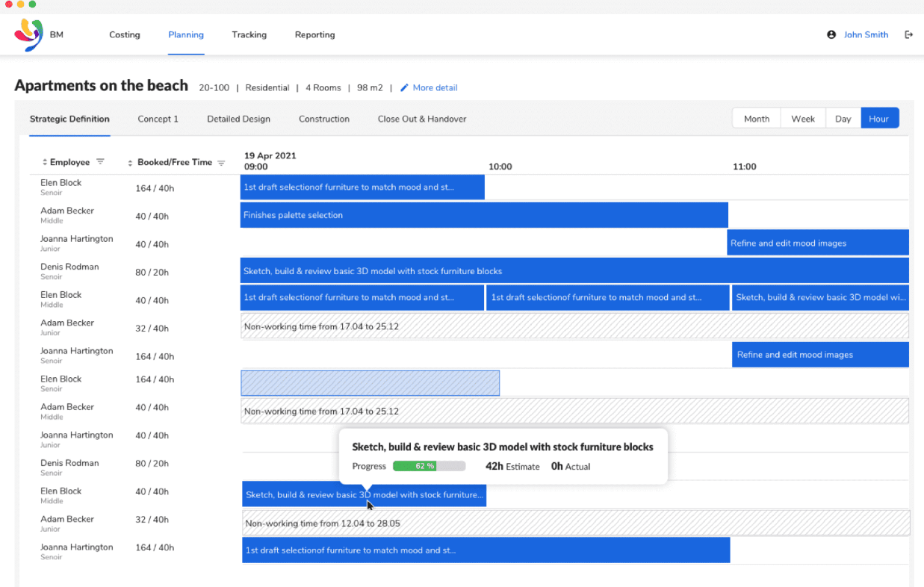Click the Employee column sort arrows icon
This screenshot has height=587, width=924.
(45, 162)
